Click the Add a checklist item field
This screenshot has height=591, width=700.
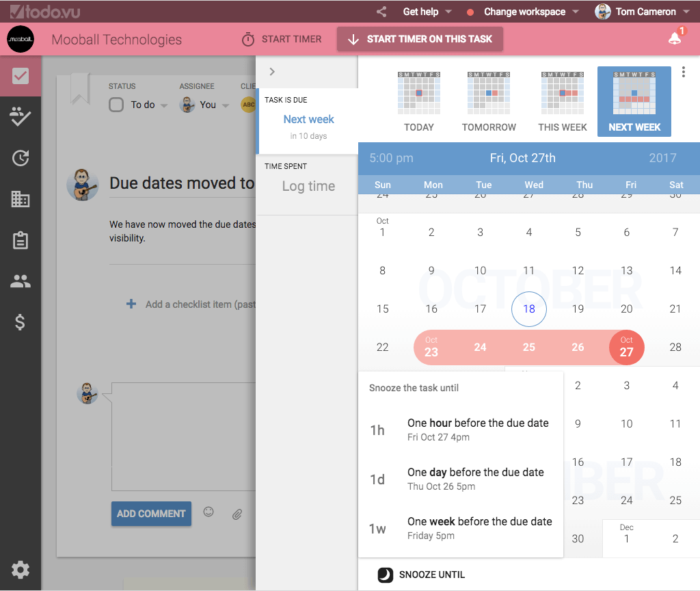click(200, 304)
